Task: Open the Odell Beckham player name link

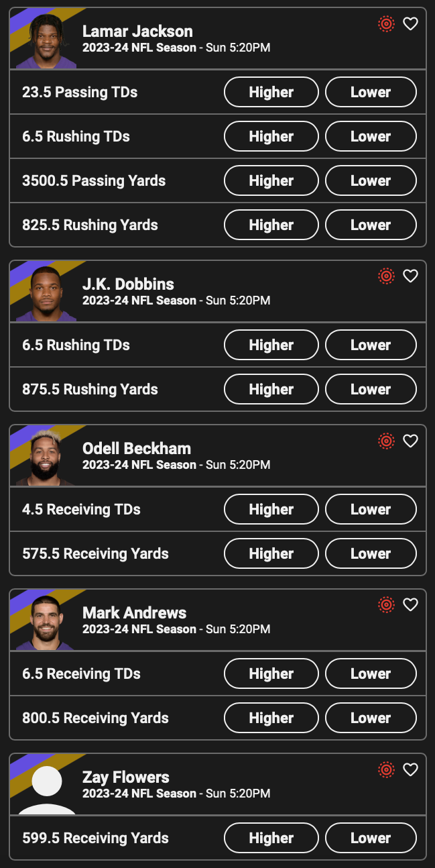Action: coord(137,448)
